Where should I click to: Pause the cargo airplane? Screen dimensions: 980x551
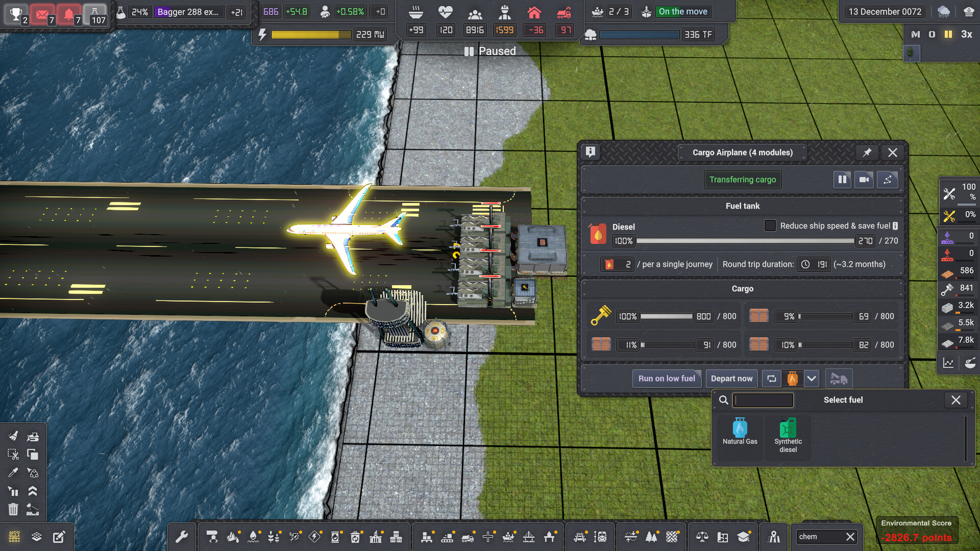click(842, 180)
